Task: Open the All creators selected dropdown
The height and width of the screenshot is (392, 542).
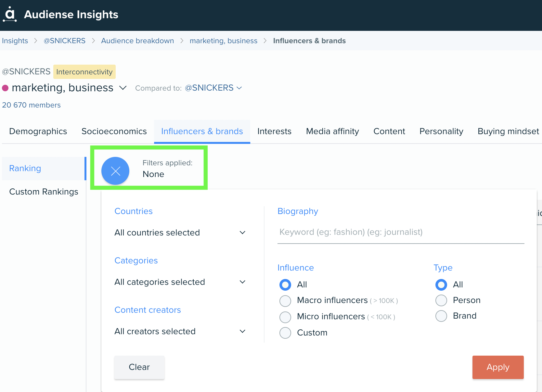Action: coord(180,331)
